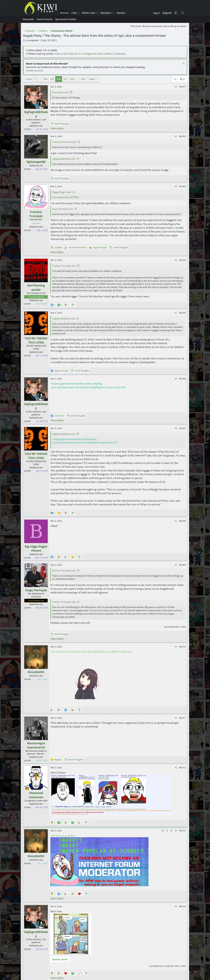Image resolution: width=210 pixels, height=980 pixels.
Task: Click 'The Feline Solution' reaction name
Action: click(x=77, y=248)
